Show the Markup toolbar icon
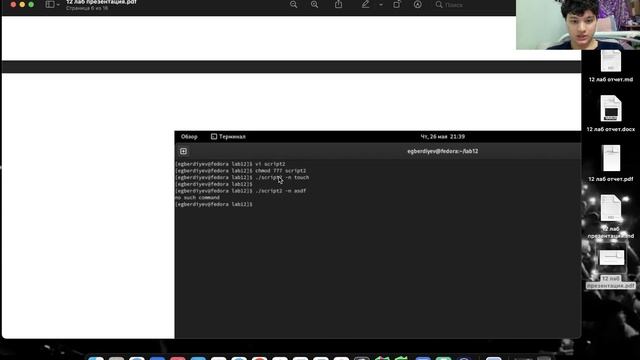This screenshot has height=360, width=640. (x=418, y=4)
